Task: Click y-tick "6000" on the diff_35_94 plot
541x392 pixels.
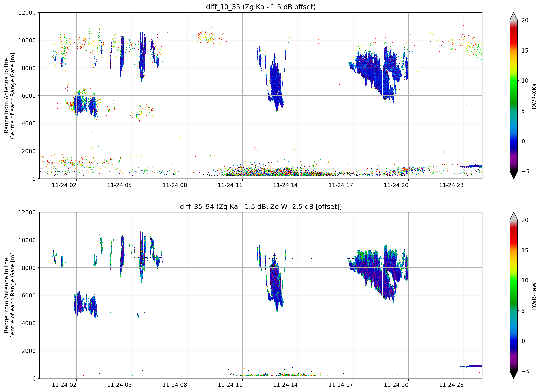Action: (x=29, y=296)
